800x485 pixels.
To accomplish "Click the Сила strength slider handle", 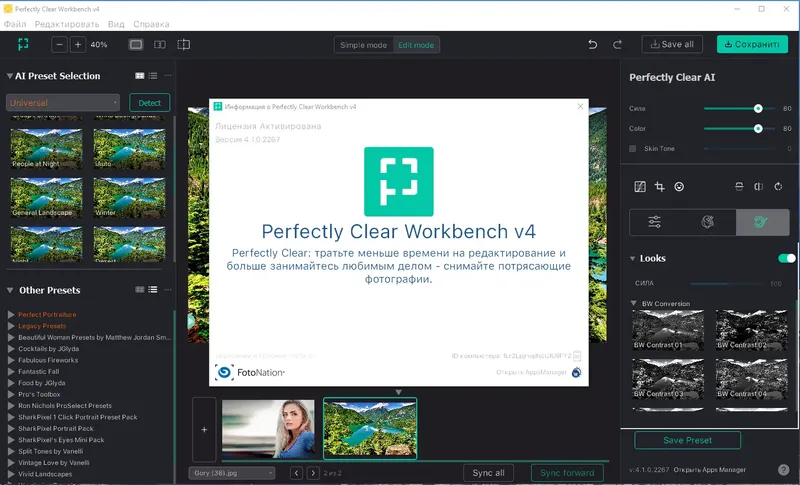I will click(758, 108).
